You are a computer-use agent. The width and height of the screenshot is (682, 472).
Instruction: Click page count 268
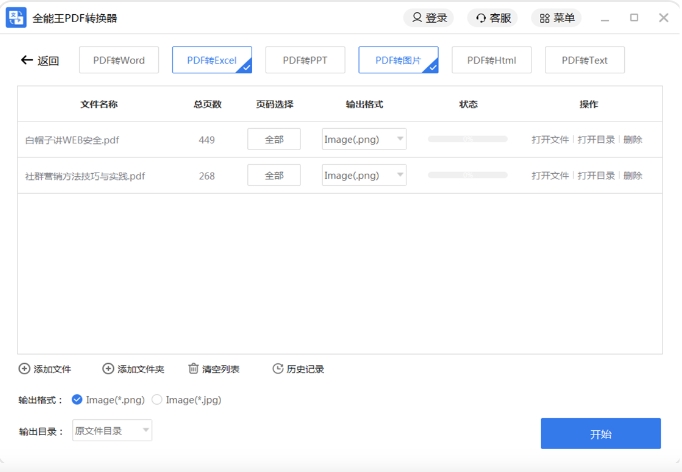[207, 176]
